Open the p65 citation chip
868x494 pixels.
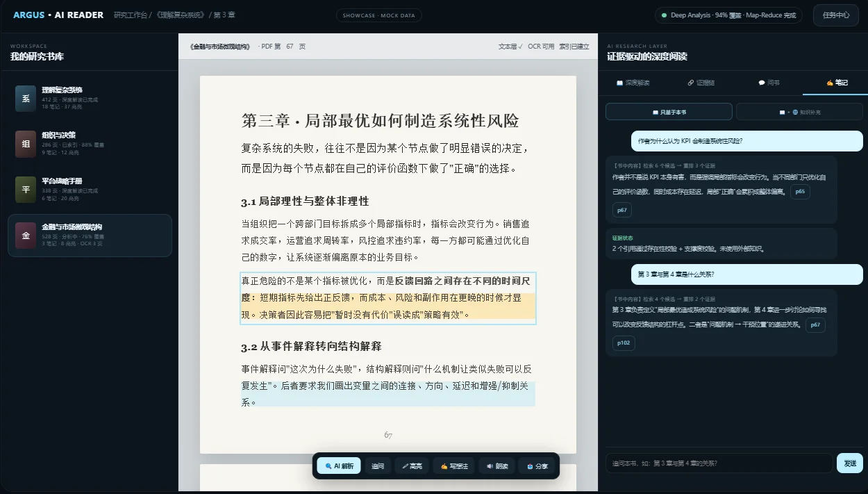800,191
